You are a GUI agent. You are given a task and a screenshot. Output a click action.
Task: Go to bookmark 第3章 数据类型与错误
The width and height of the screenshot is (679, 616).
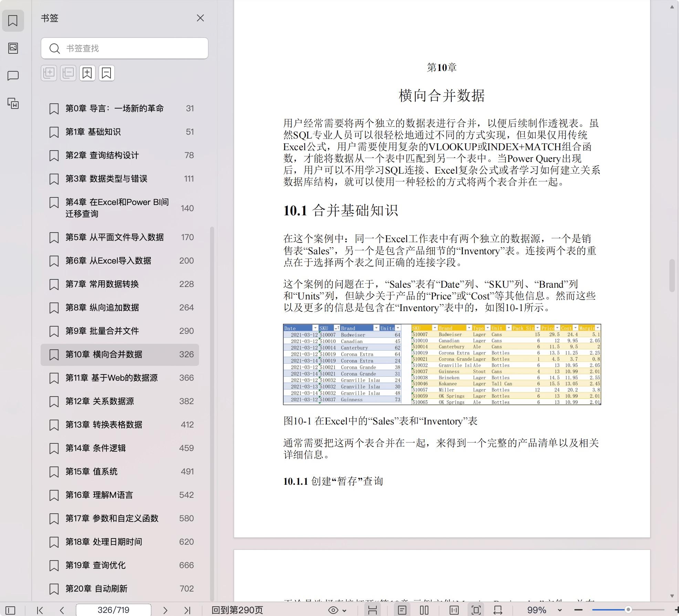pyautogui.click(x=120, y=179)
